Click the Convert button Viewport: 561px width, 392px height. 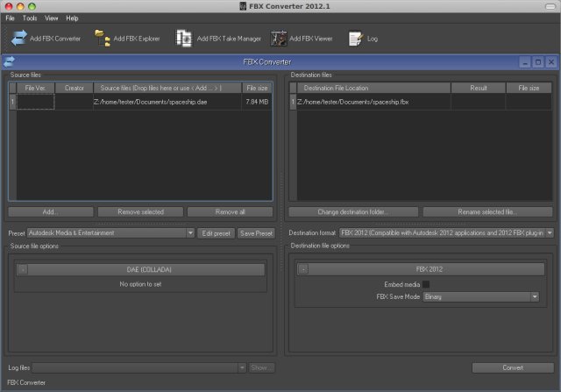coord(513,367)
